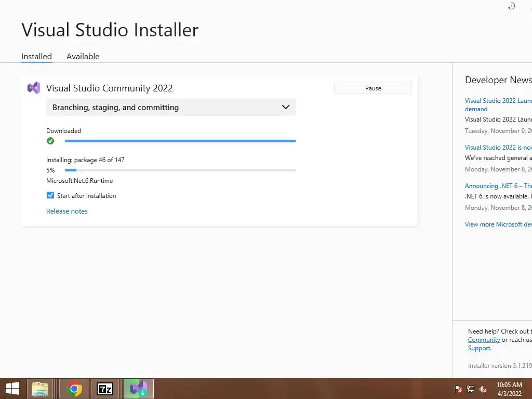This screenshot has height=399, width=532.
Task: Click the taskbar clock showing 10:05 AM
Action: 509,389
